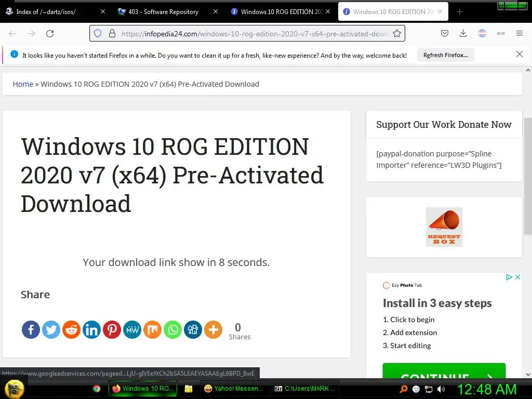Switch to Yahoo! Messenger taskbar window
532x399 pixels.
(234, 389)
